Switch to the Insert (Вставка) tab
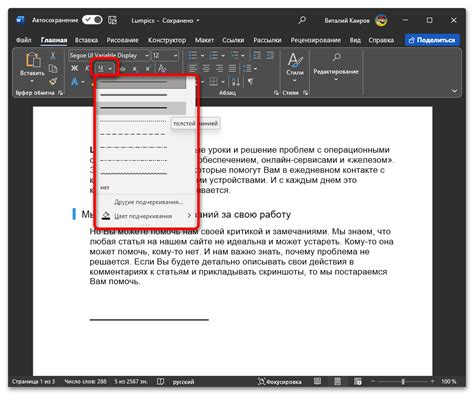The image size is (474, 395). click(x=86, y=40)
